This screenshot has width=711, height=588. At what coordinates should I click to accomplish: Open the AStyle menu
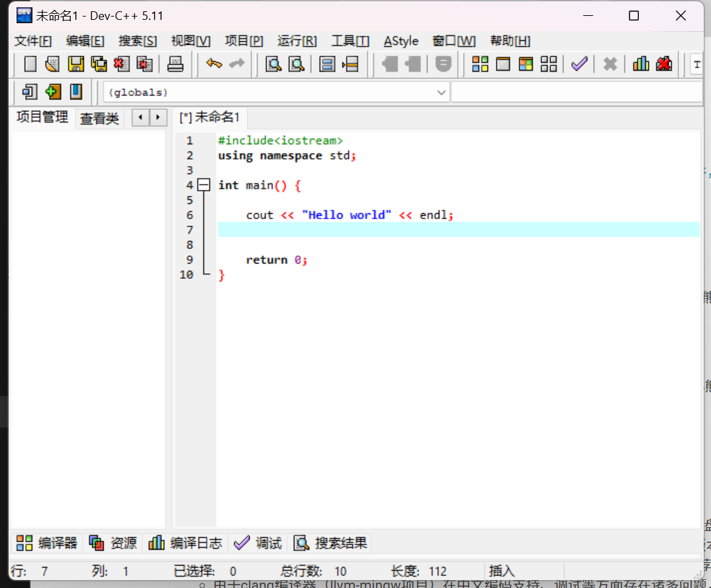[x=401, y=41]
